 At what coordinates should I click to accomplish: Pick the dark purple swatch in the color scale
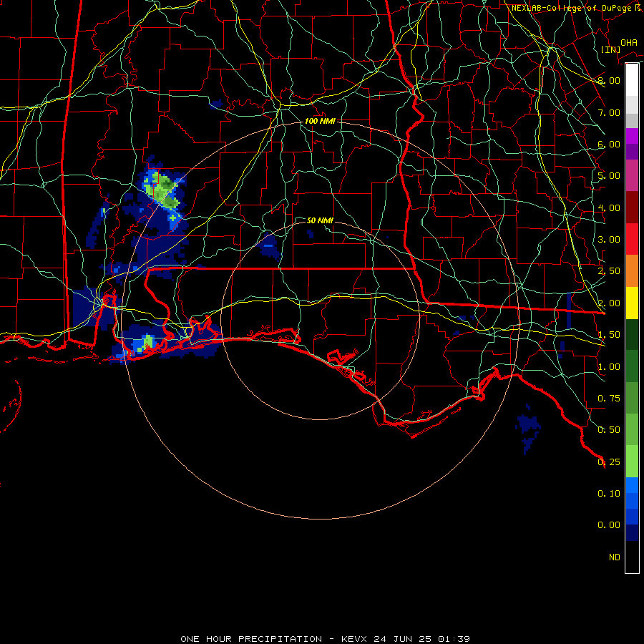coord(632,152)
